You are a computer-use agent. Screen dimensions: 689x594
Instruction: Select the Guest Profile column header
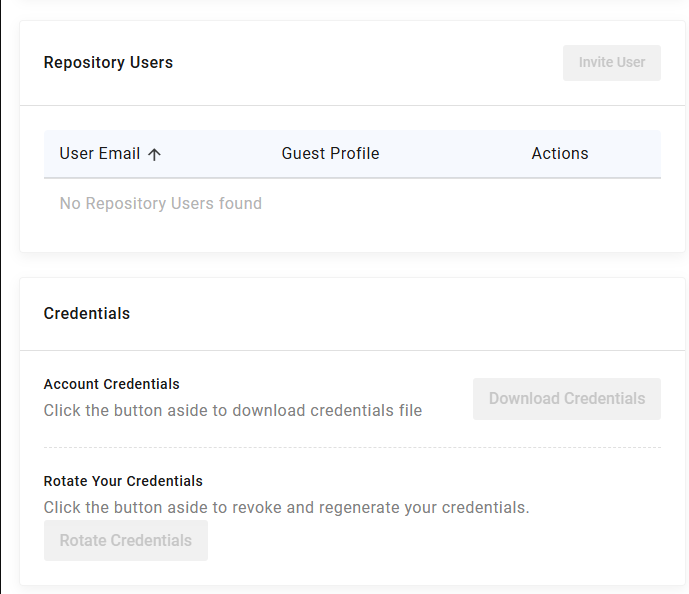[x=330, y=154]
